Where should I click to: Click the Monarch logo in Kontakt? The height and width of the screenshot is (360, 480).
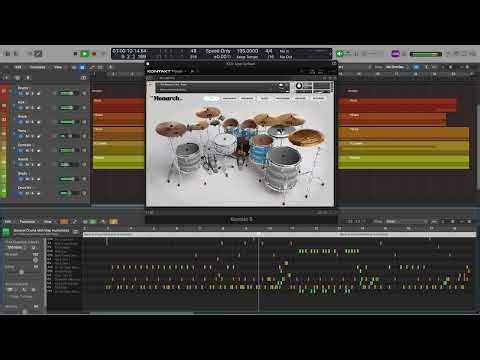tap(166, 98)
